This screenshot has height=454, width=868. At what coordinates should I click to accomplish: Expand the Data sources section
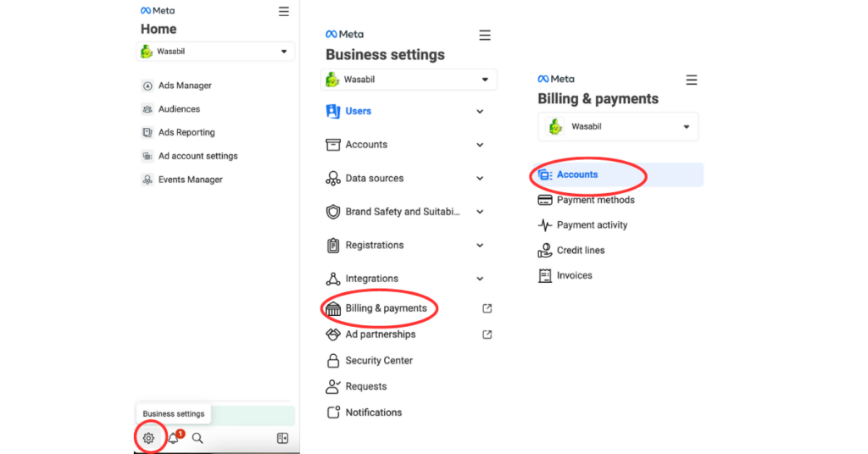pyautogui.click(x=480, y=179)
